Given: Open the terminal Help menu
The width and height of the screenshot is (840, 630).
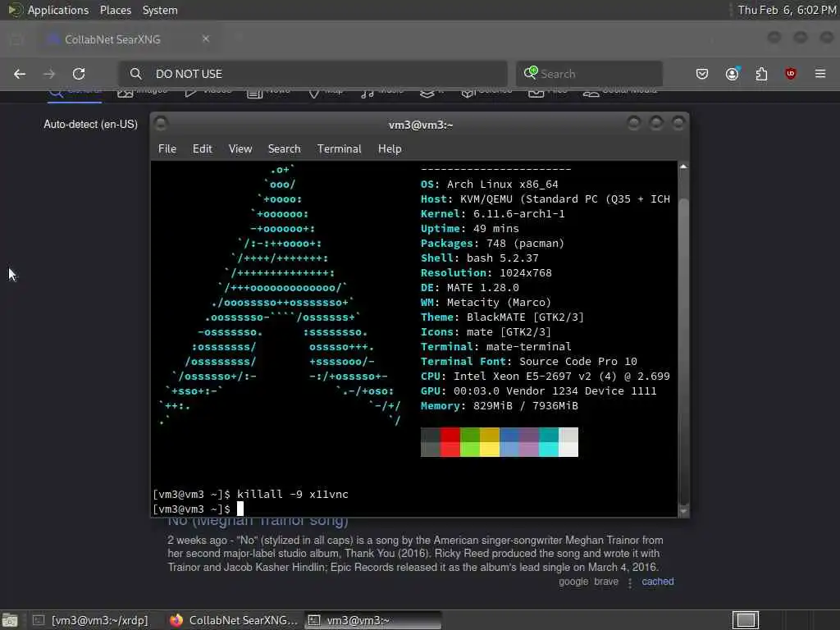Looking at the screenshot, I should tap(390, 149).
